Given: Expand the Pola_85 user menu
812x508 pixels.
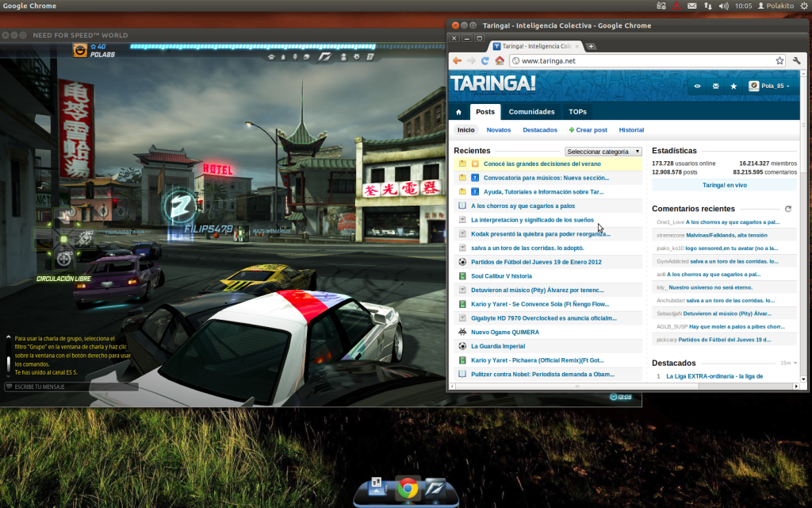Looking at the screenshot, I should (x=769, y=86).
